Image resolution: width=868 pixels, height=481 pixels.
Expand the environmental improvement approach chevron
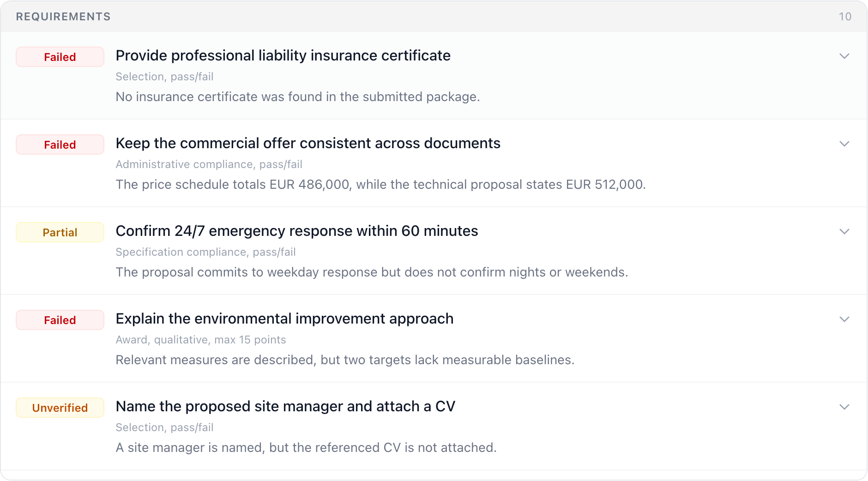coord(844,319)
